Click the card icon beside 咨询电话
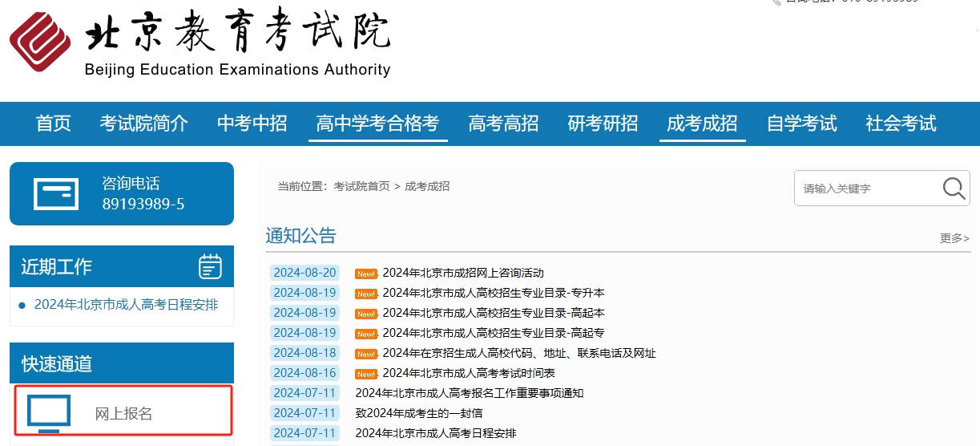The height and width of the screenshot is (446, 980). pyautogui.click(x=55, y=193)
